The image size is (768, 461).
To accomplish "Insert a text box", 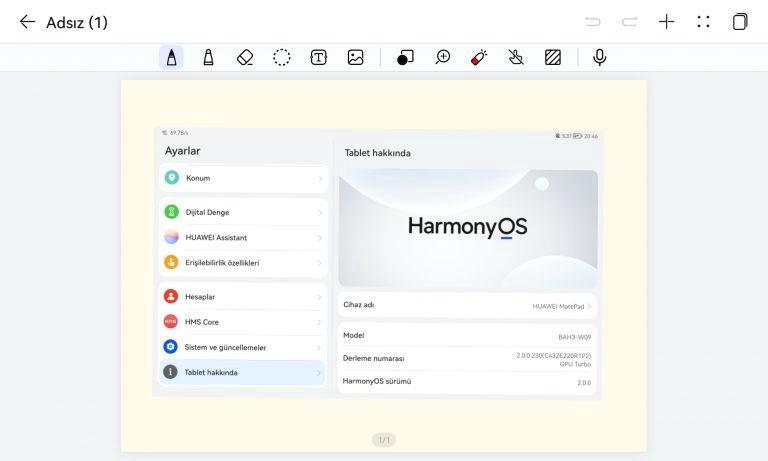I will point(318,57).
